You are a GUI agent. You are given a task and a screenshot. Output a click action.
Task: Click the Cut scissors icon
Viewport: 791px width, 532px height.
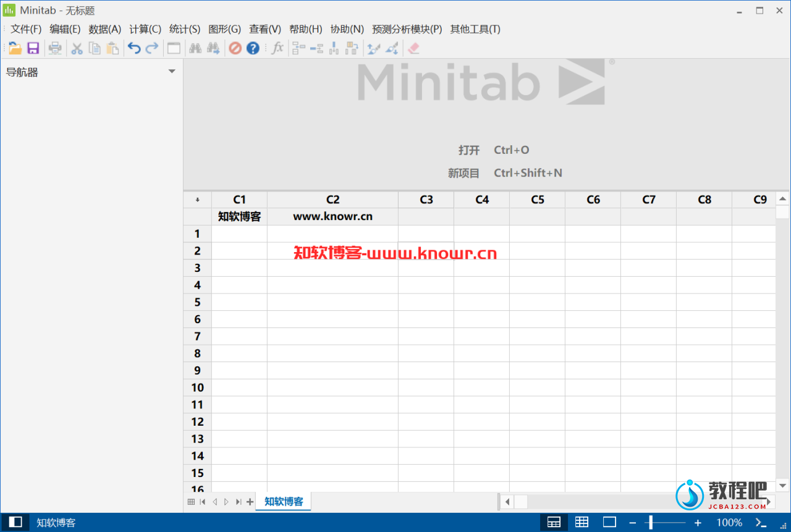tap(77, 48)
